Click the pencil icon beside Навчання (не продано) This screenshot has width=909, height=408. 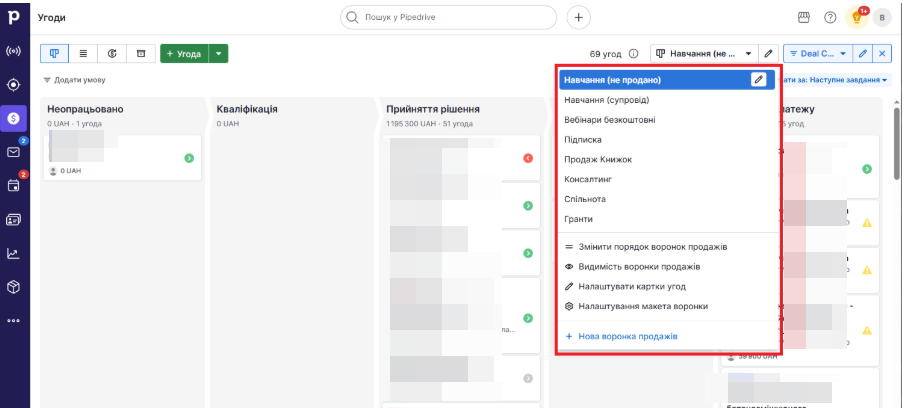tap(759, 80)
